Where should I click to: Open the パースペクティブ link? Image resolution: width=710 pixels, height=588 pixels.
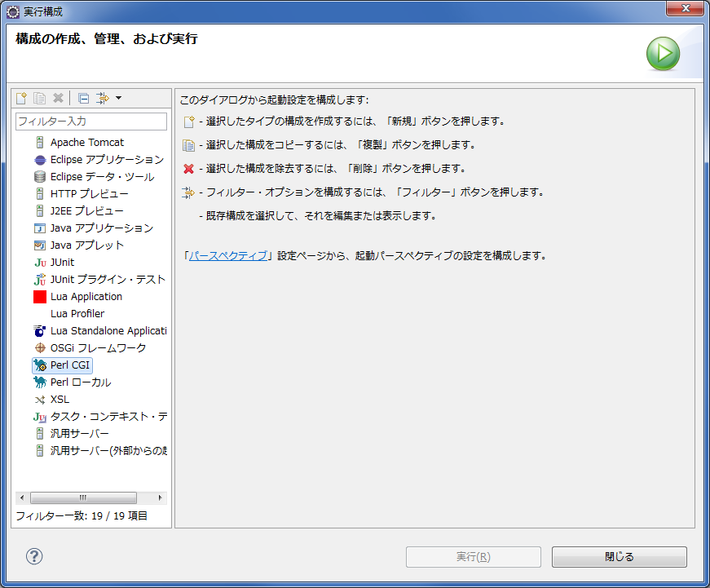[227, 255]
